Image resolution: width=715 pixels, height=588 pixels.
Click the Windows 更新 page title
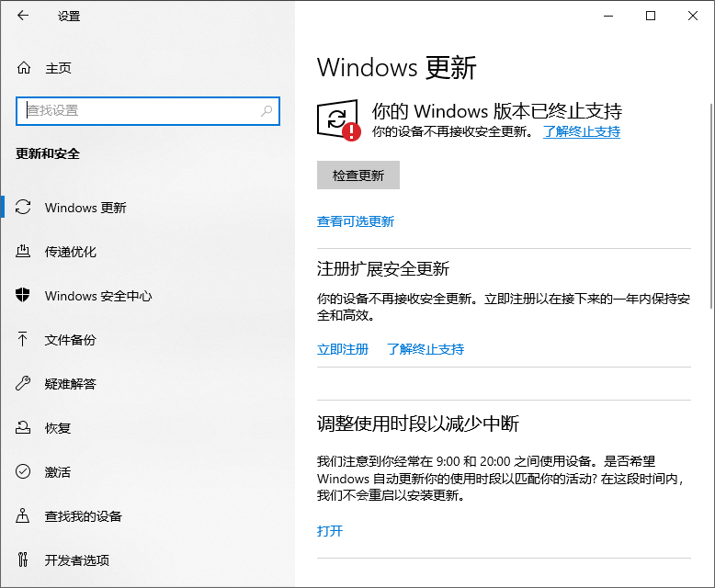(396, 67)
